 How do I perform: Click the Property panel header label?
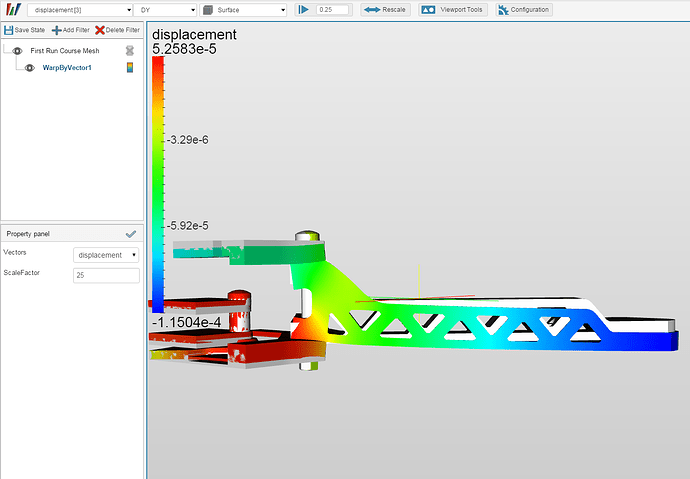(x=28, y=234)
